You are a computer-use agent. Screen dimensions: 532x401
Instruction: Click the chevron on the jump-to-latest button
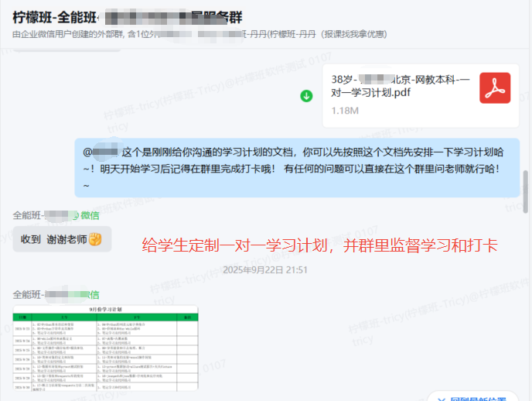click(441, 399)
